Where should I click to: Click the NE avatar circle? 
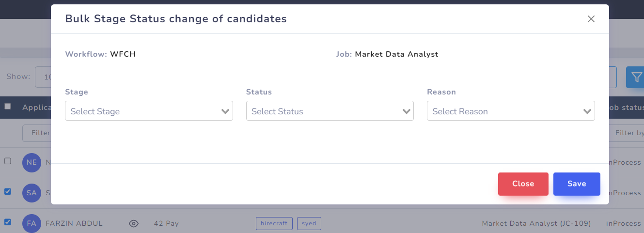tap(31, 162)
